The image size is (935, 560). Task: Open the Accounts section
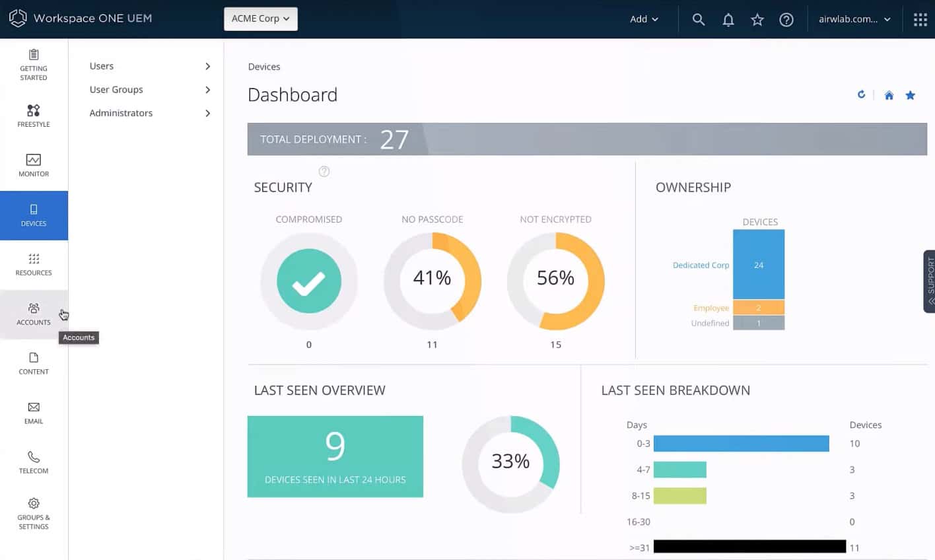click(x=34, y=314)
